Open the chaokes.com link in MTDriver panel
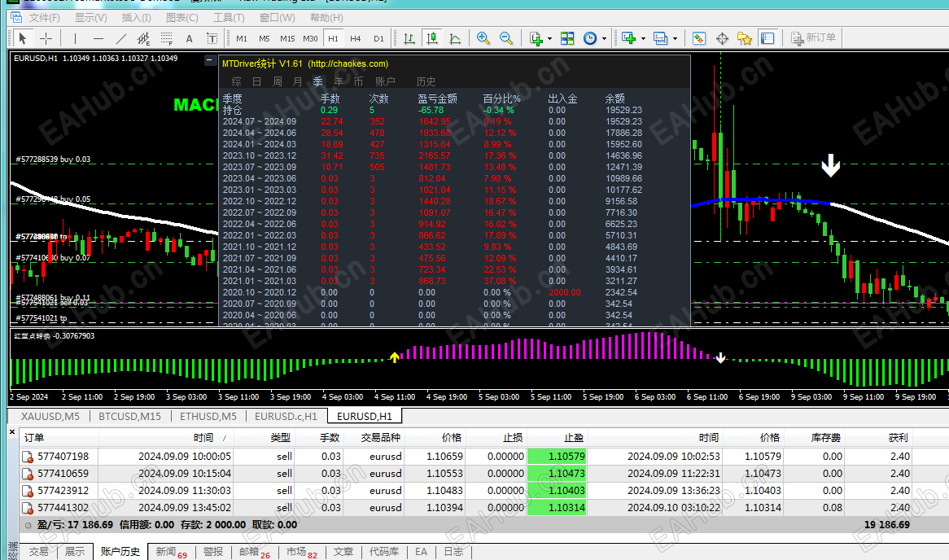This screenshot has width=949, height=560. point(348,63)
